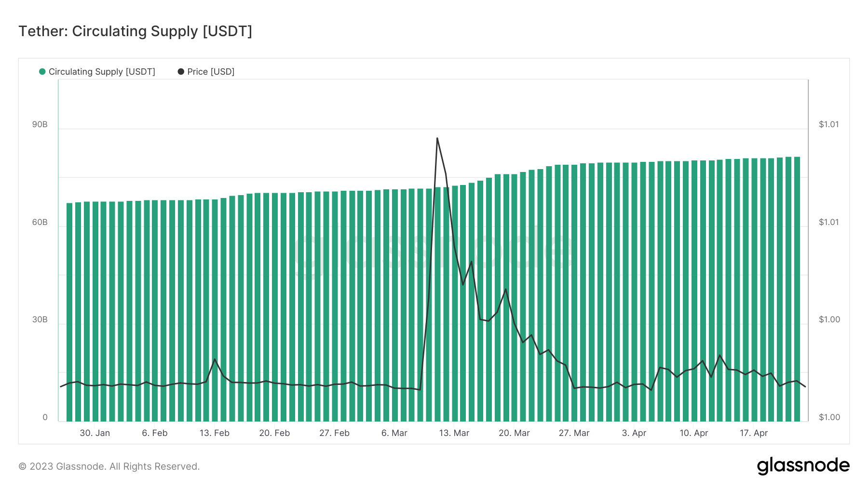The width and height of the screenshot is (868, 488).
Task: Select the 30. Jan axis label
Action: 95,433
